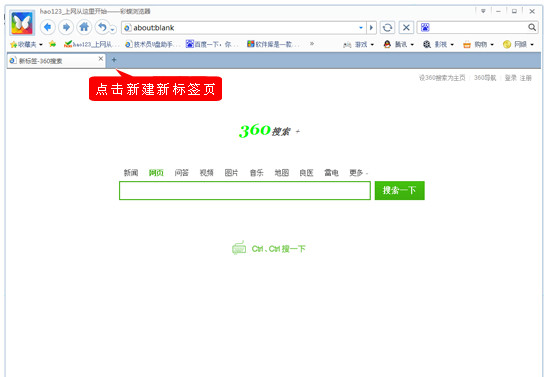The height and width of the screenshot is (377, 547).
Task: Click the Ctrl、Ctrl搜一下 keyboard hint
Action: pyautogui.click(x=269, y=249)
